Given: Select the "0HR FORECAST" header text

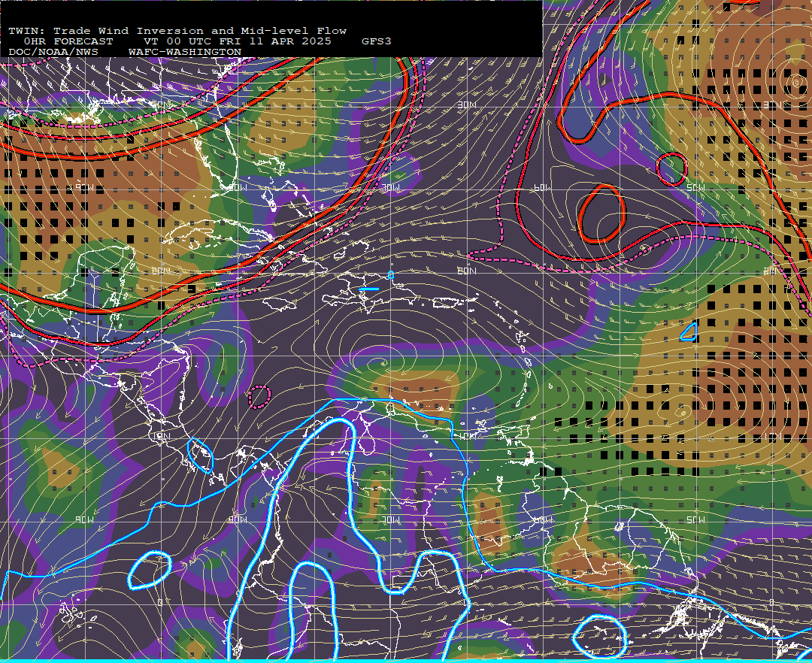Looking at the screenshot, I should [68, 41].
